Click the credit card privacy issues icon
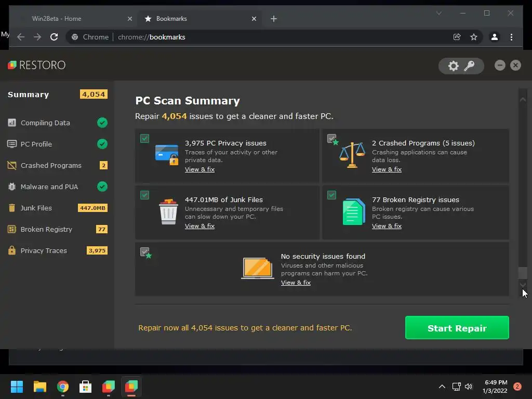532x399 pixels. tap(167, 155)
